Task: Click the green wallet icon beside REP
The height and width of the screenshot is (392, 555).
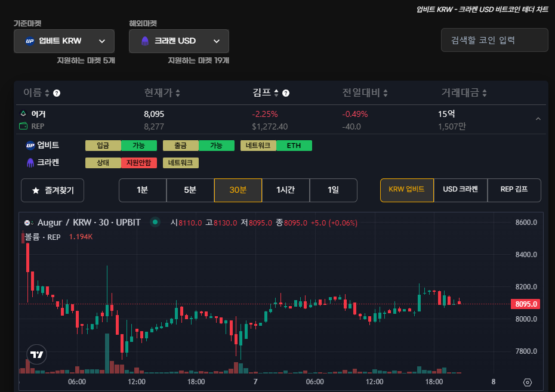Action: [x=23, y=126]
